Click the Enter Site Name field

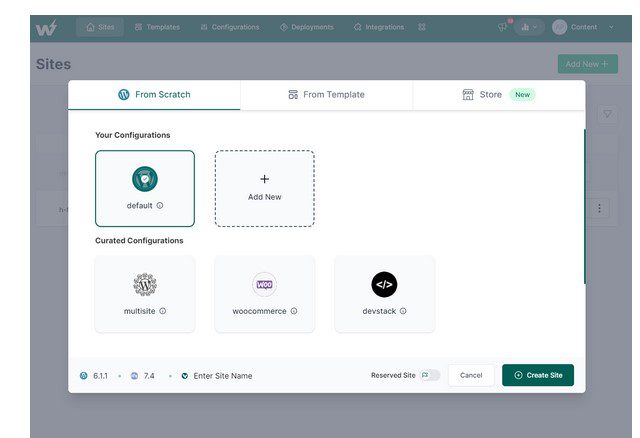(x=240, y=376)
